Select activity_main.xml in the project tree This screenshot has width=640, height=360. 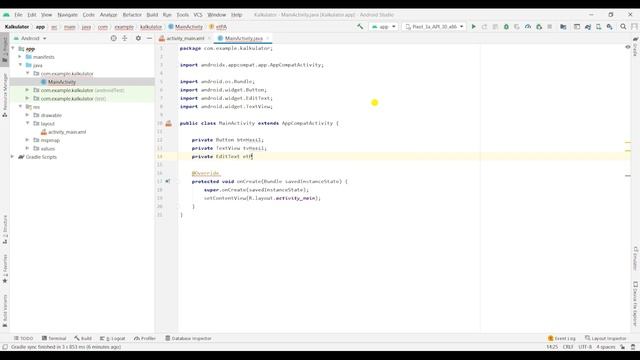[x=67, y=132]
